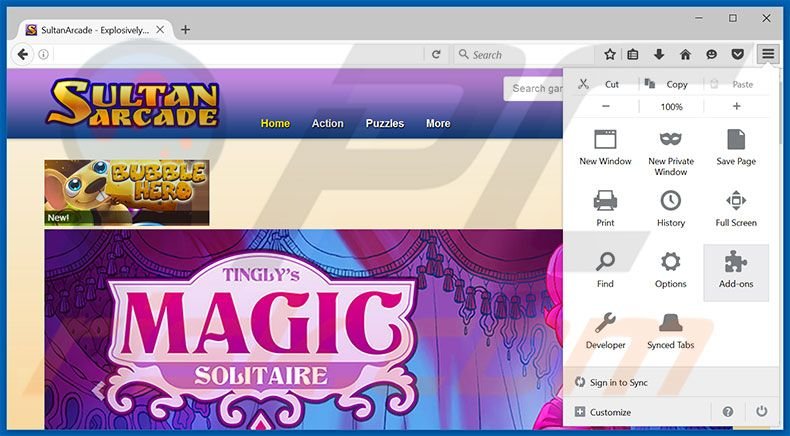Click the URL address bar
Image resolution: width=790 pixels, height=436 pixels.
[237, 54]
